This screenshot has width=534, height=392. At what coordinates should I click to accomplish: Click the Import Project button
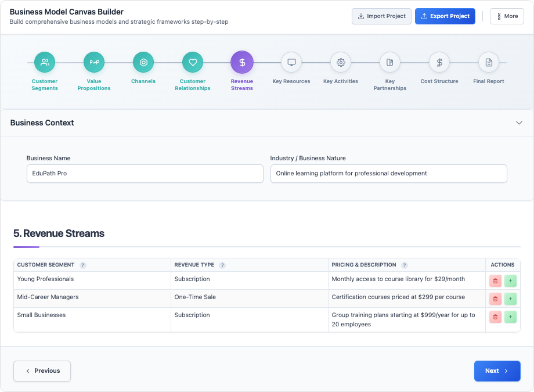point(381,16)
